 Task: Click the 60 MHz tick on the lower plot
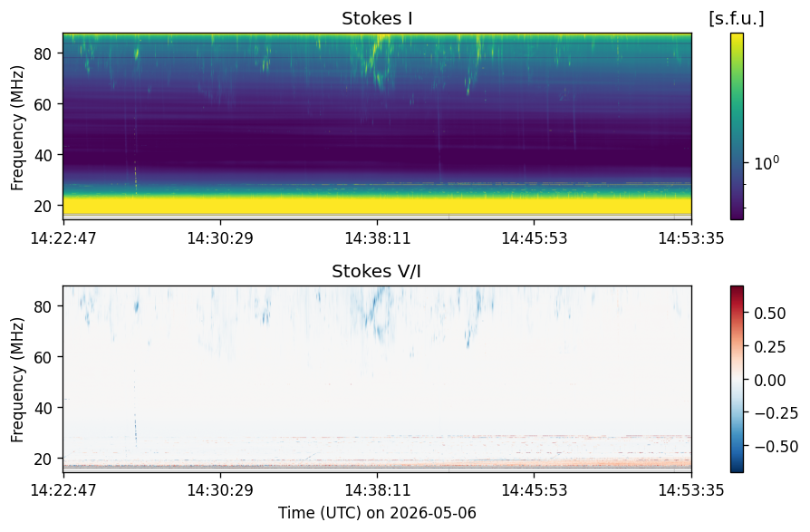pyautogui.click(x=43, y=357)
